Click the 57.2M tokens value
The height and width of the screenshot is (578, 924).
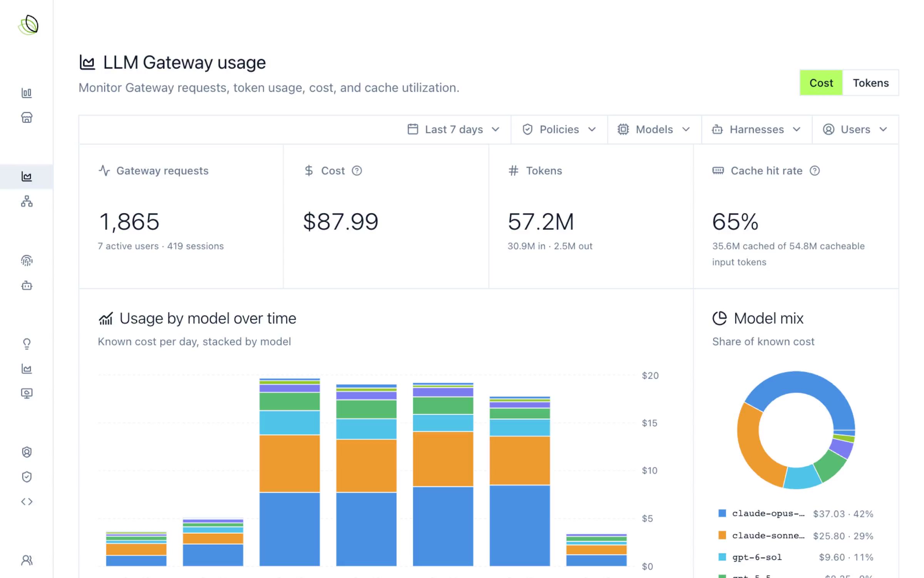[541, 222]
